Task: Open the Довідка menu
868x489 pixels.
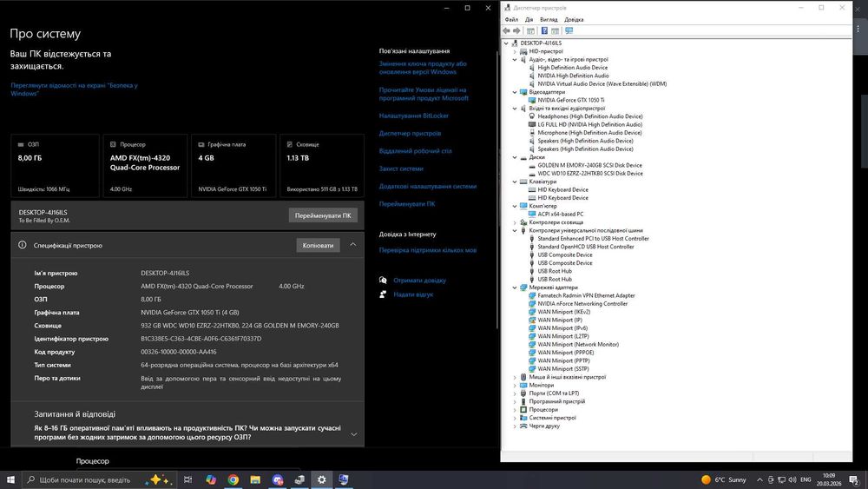Action: click(x=574, y=19)
